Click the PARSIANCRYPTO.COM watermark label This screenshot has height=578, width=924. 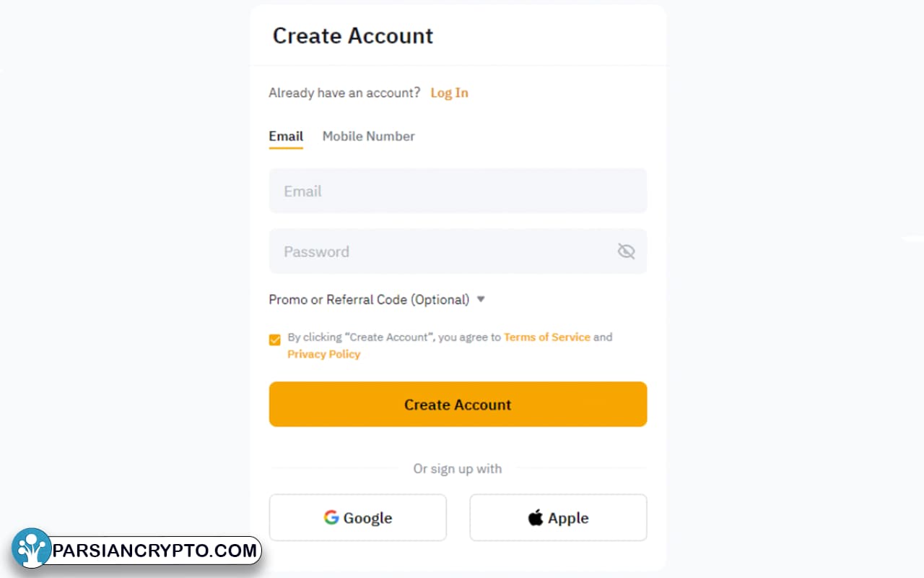click(x=155, y=551)
